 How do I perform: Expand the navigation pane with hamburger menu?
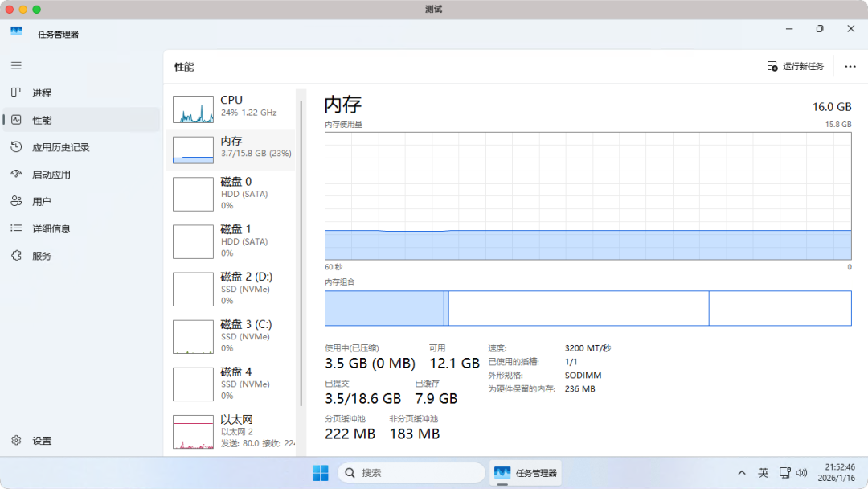point(16,65)
